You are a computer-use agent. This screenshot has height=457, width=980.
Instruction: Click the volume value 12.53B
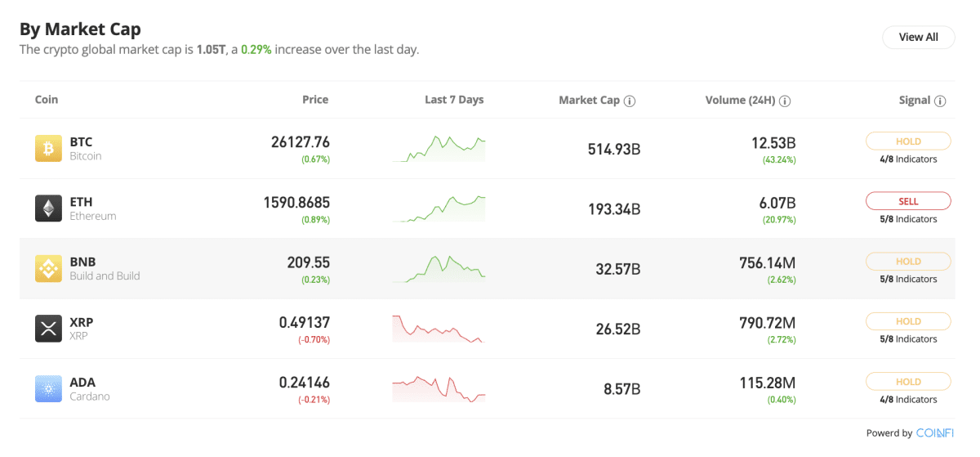773,142
